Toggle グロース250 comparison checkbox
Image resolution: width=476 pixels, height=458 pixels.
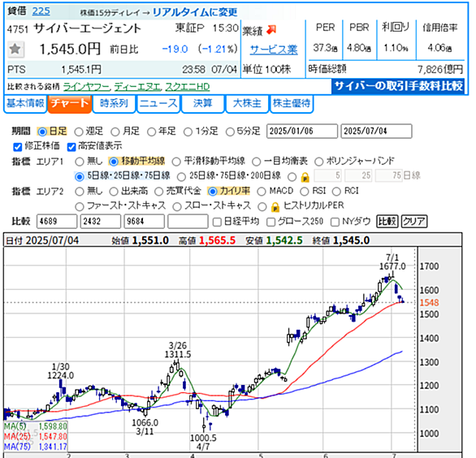(x=270, y=223)
